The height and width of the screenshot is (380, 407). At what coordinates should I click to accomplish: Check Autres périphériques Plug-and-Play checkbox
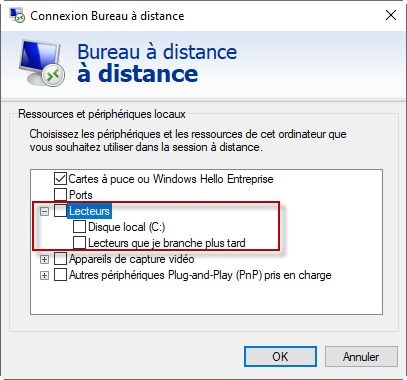coord(60,275)
